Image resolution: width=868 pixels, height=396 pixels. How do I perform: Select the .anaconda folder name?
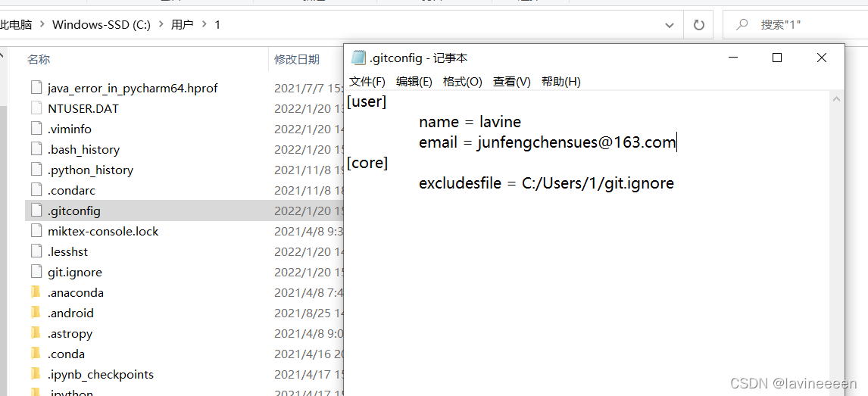[x=75, y=292]
